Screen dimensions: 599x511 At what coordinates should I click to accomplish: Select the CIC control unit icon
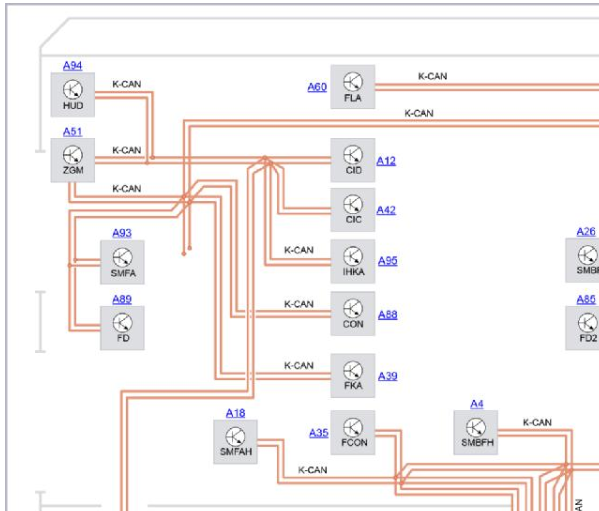(x=353, y=210)
